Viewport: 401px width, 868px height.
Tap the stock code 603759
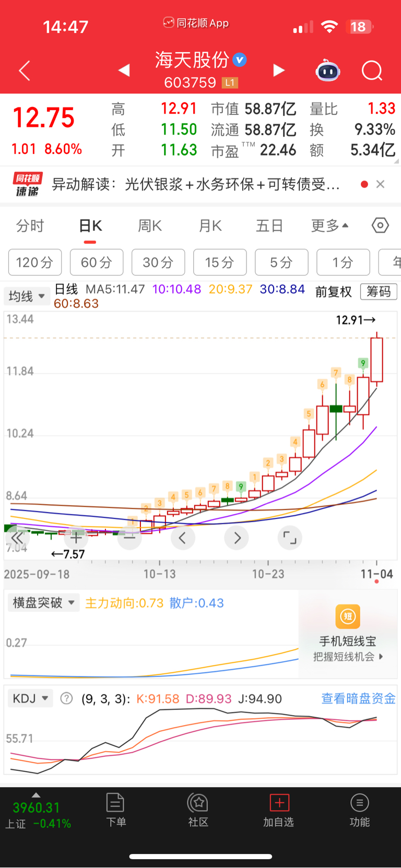pyautogui.click(x=190, y=82)
